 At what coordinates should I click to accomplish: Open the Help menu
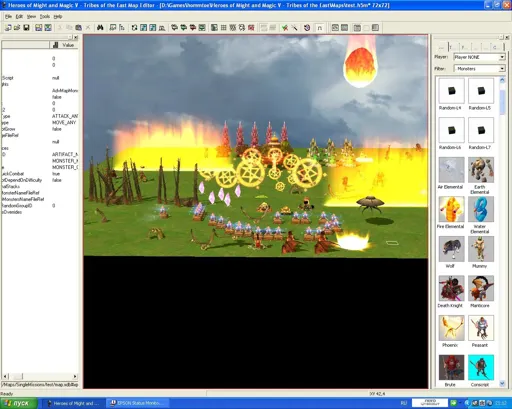pos(58,16)
